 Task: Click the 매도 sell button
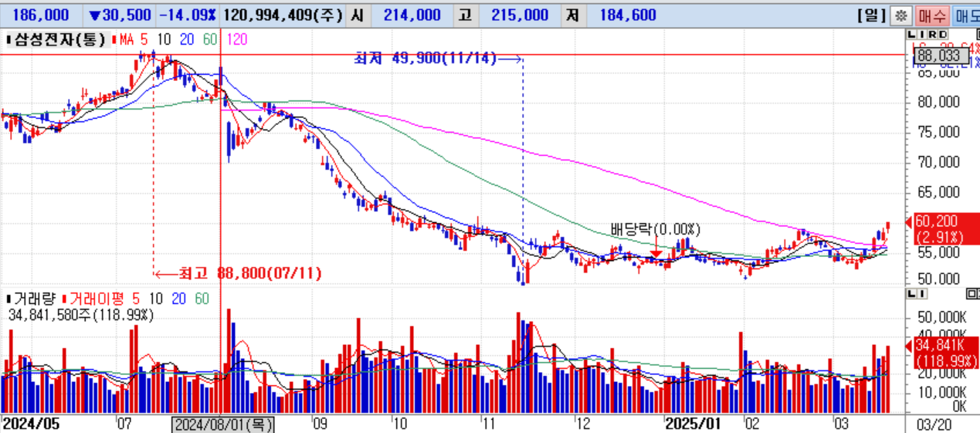(x=967, y=15)
